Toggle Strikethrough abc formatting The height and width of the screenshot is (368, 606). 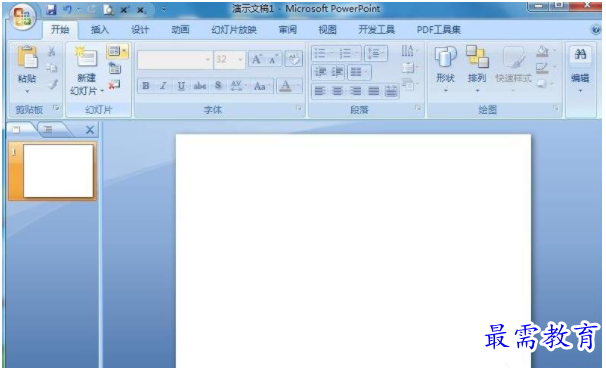(x=199, y=86)
